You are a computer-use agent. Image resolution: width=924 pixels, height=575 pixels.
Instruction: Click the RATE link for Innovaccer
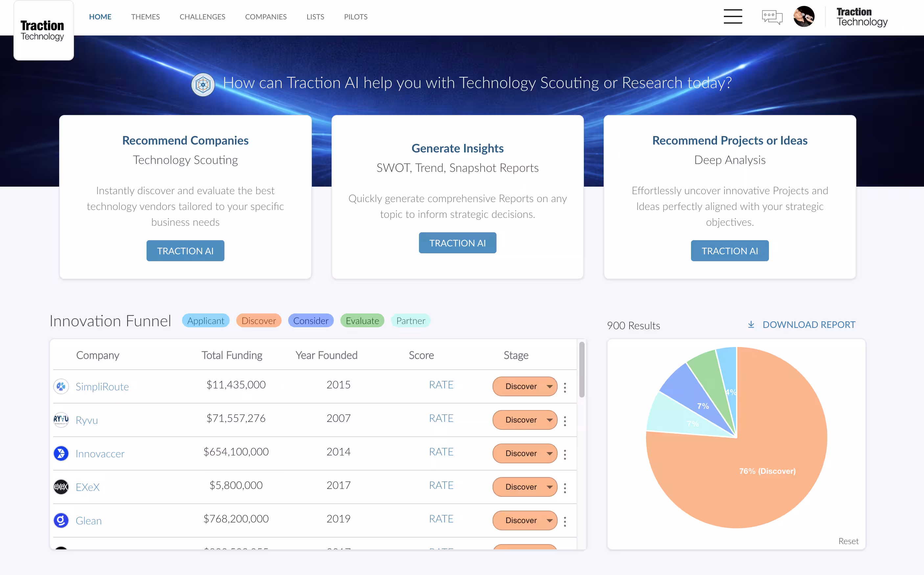click(441, 452)
